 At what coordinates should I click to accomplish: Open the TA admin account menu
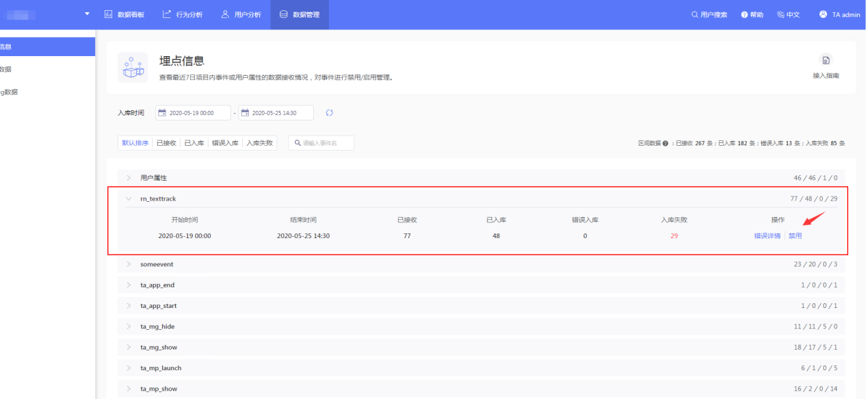(840, 14)
